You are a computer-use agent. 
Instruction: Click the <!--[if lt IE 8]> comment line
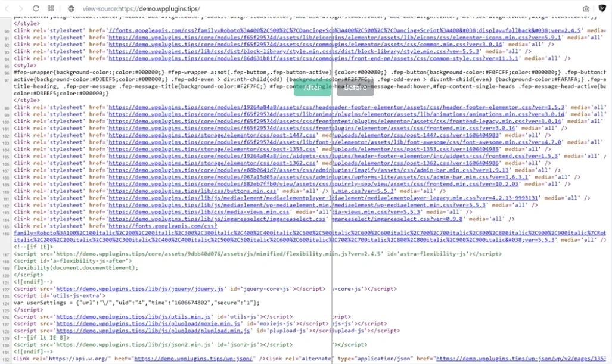pos(41,338)
